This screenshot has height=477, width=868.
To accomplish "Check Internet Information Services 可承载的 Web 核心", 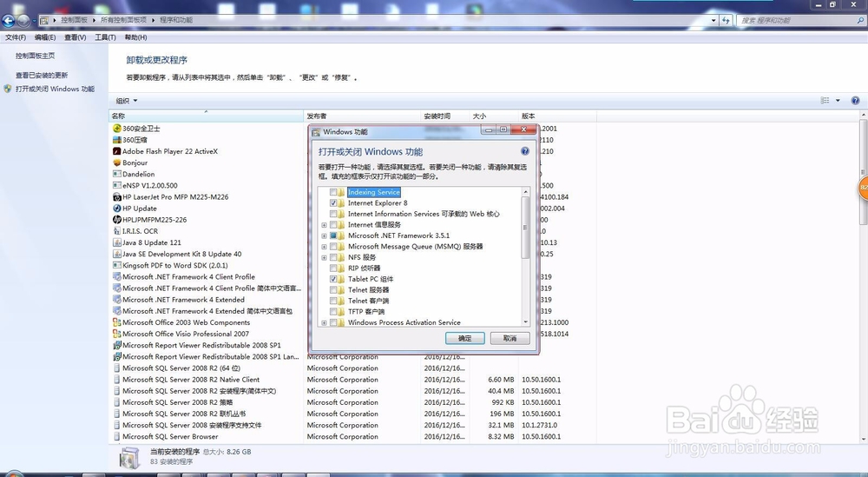I will (x=333, y=214).
